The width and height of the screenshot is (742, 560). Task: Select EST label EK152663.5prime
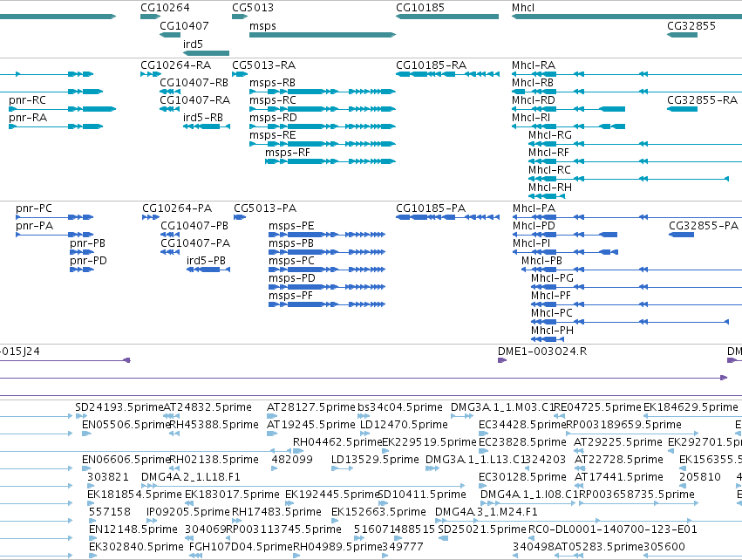pos(378,512)
